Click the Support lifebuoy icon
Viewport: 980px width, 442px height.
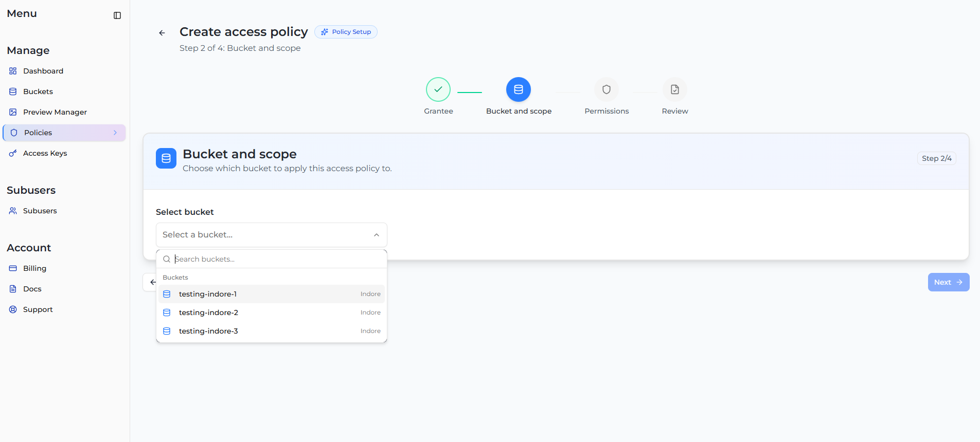[x=13, y=309]
